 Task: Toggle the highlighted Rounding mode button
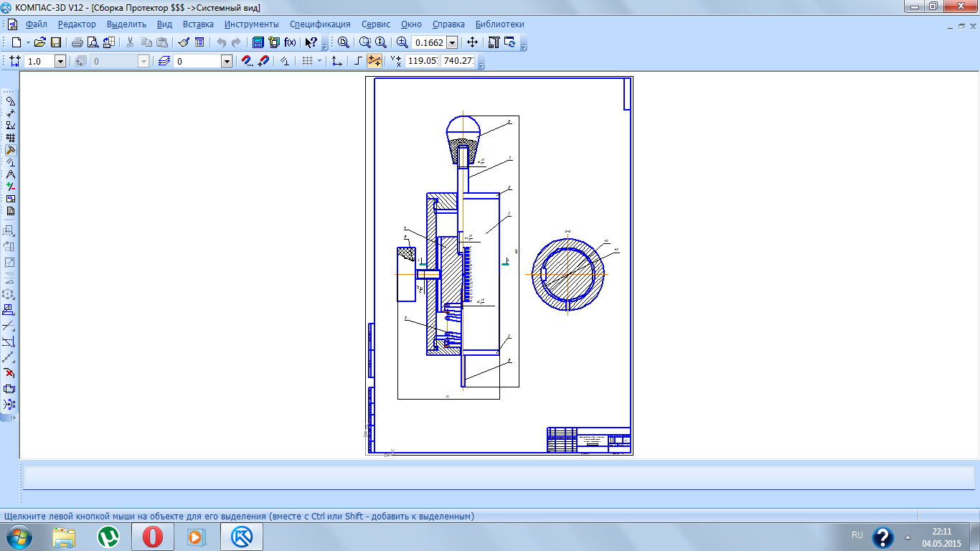point(374,62)
